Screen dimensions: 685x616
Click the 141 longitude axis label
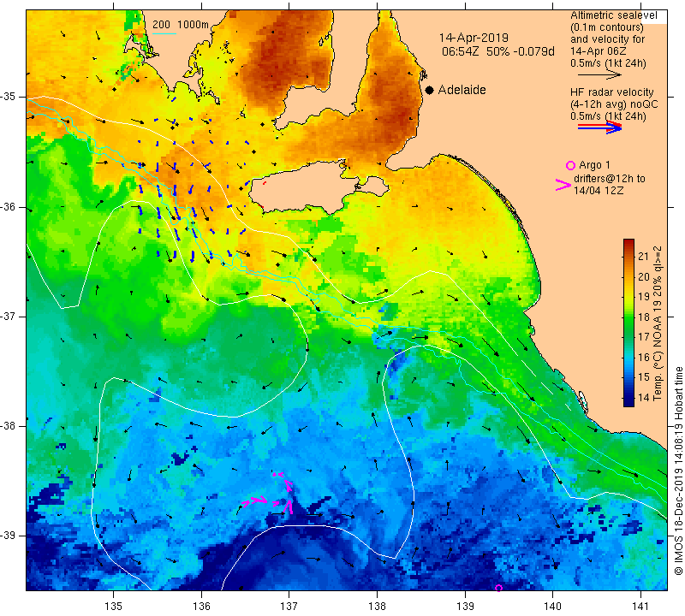(640, 606)
